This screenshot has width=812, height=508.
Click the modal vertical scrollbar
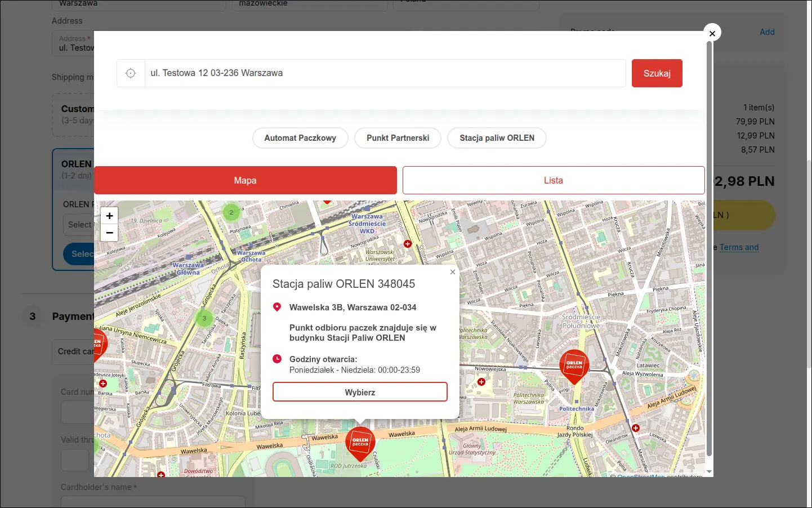(709, 248)
